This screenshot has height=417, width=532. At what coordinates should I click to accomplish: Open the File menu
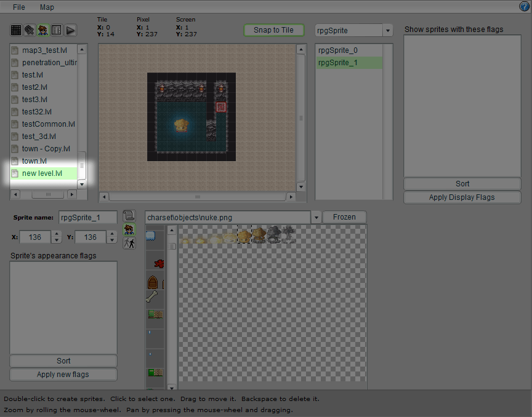[x=18, y=7]
